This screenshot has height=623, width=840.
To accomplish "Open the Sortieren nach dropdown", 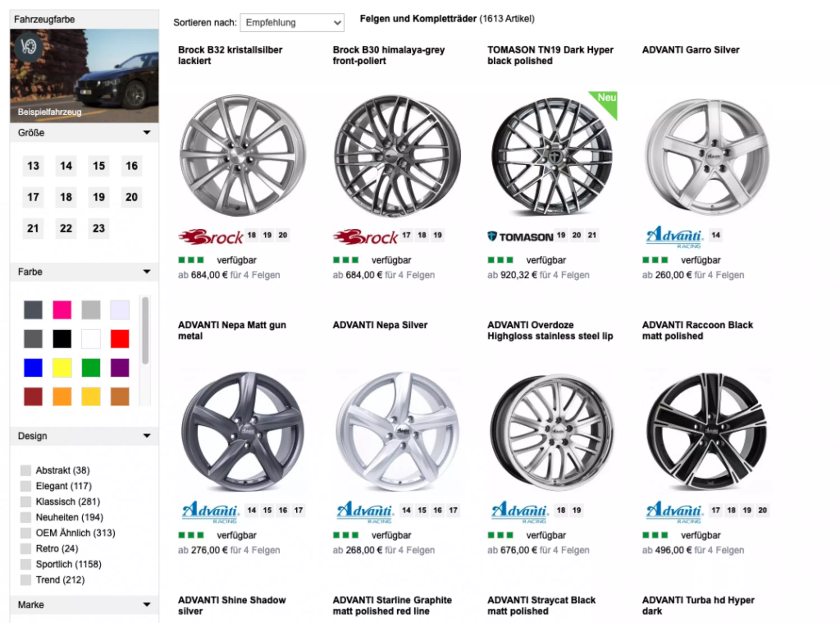I will click(292, 23).
